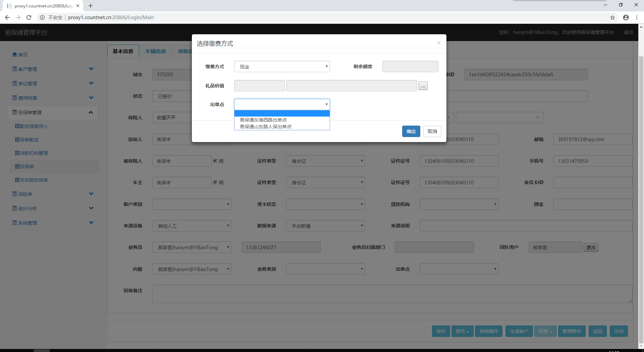Toggle the 同 checkbox beside 被保险人
This screenshot has width=644, height=352.
click(x=215, y=161)
